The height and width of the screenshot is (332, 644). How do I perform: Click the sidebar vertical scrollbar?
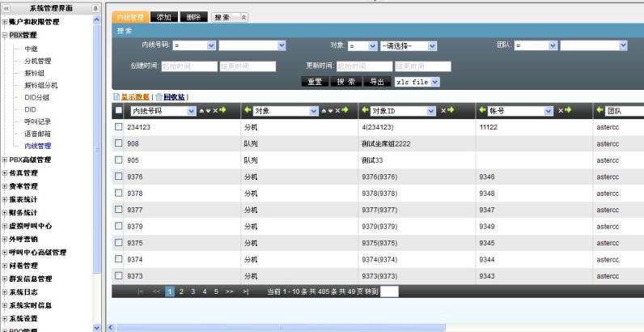point(98,162)
